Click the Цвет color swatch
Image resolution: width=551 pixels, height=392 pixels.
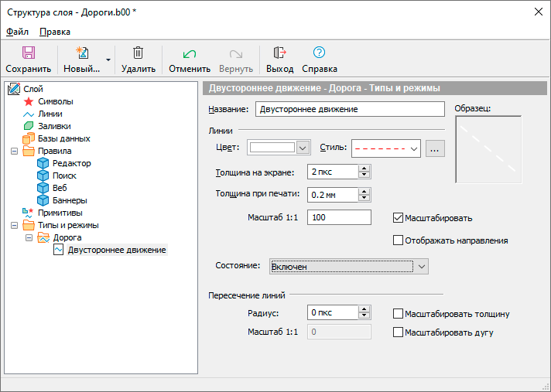272,148
